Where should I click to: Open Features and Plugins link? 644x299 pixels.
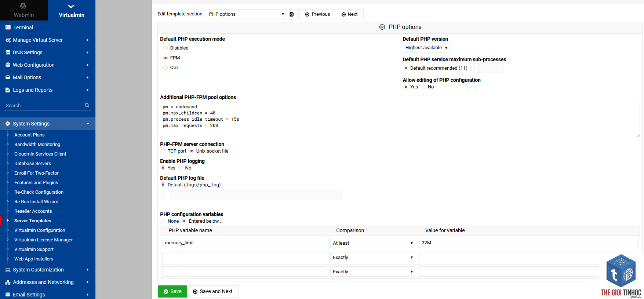coord(36,182)
